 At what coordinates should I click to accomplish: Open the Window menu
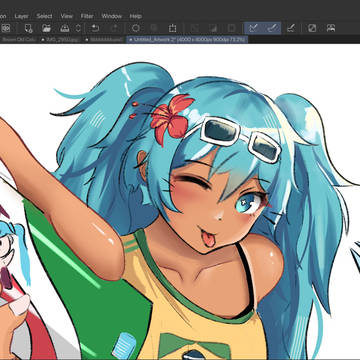tap(112, 16)
